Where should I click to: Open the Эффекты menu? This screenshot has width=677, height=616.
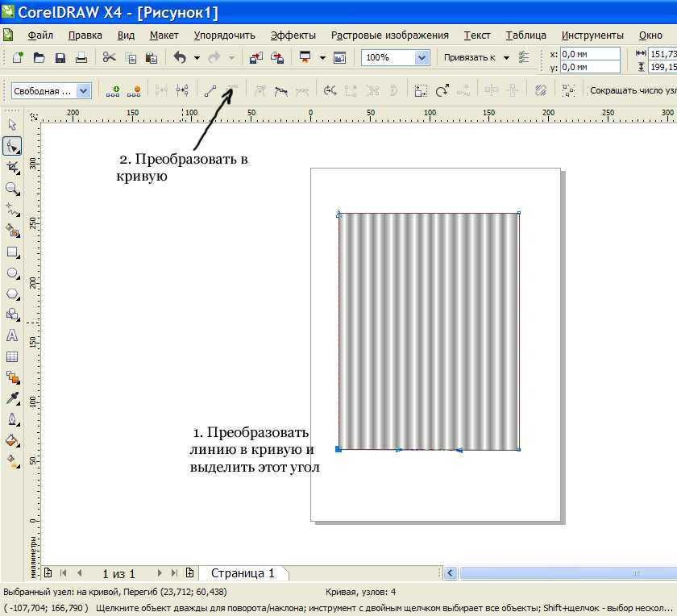[x=293, y=35]
